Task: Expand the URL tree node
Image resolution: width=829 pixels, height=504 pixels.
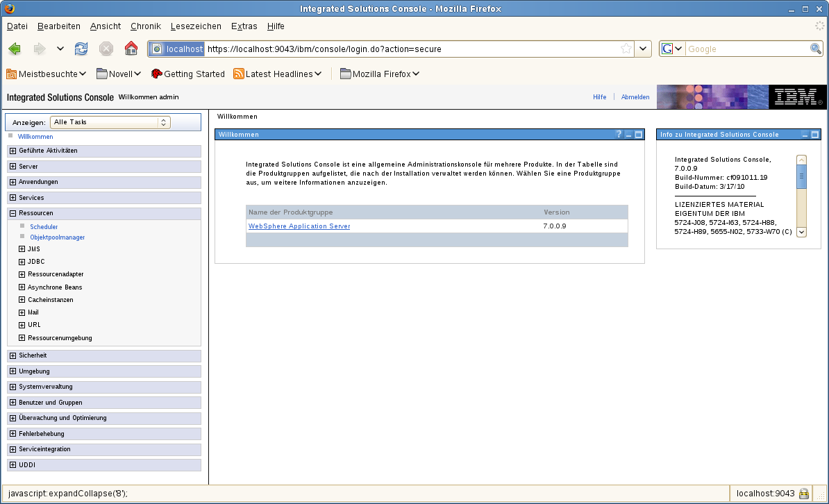Action: (22, 326)
